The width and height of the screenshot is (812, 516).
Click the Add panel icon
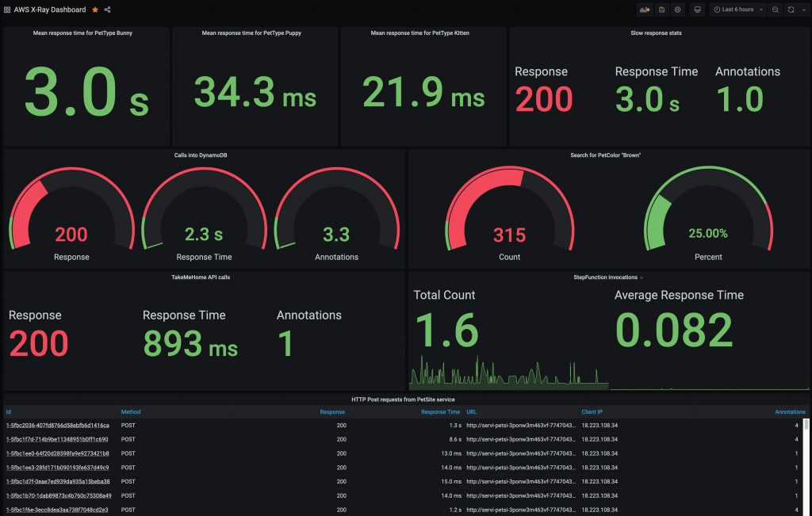645,10
